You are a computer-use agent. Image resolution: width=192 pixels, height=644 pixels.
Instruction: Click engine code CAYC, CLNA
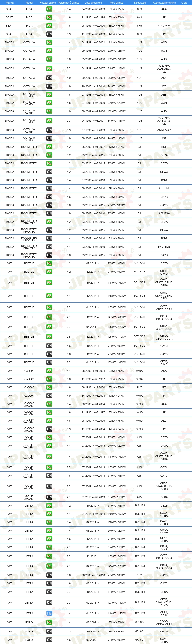[x=164, y=640]
